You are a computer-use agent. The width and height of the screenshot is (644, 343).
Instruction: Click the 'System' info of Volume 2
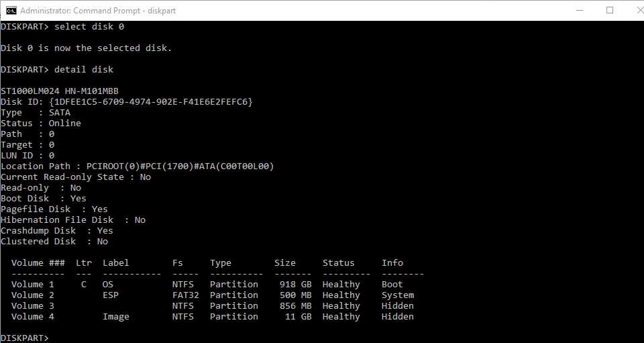point(398,295)
